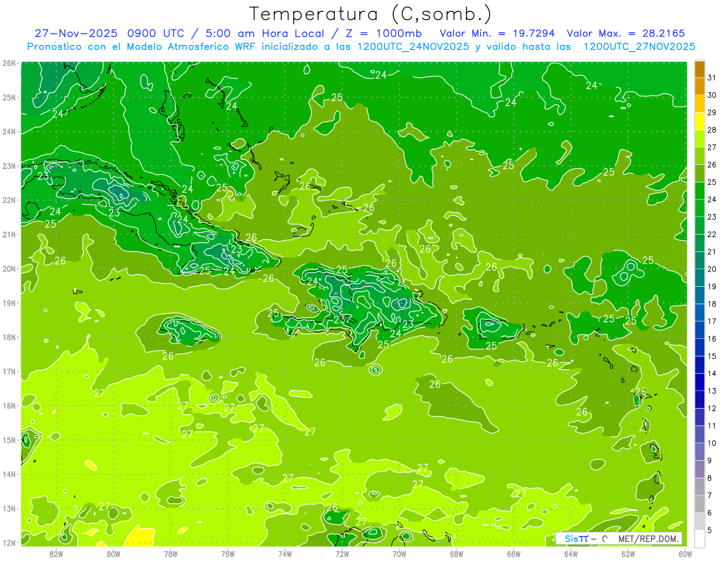Click the 72W longitude axis label
The height and width of the screenshot is (562, 728).
[x=342, y=554]
